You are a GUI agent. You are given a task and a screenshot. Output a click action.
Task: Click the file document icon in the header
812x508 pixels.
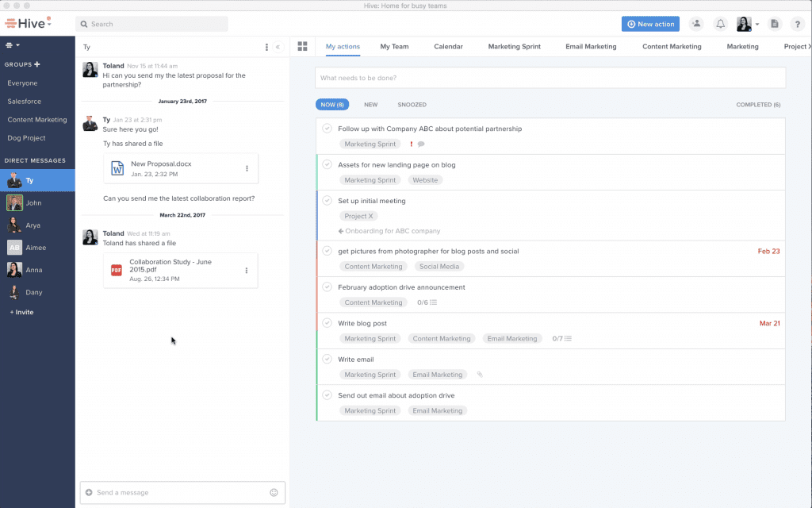(775, 24)
